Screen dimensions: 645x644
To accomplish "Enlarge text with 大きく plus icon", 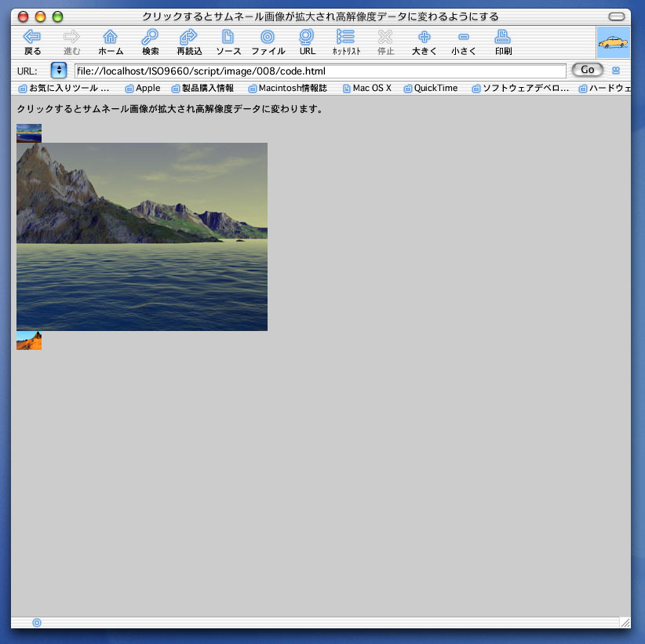I will (x=424, y=37).
